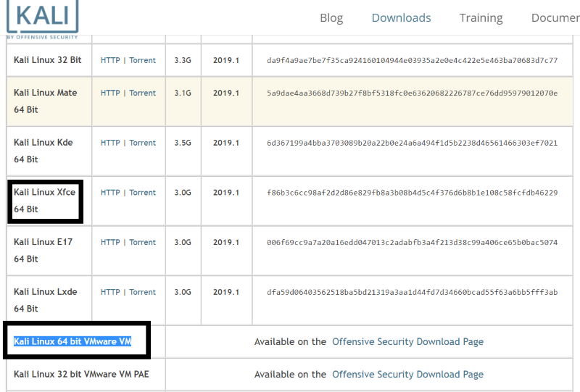Open the Blog menu item
Image resolution: width=580 pixels, height=392 pixels.
[331, 18]
